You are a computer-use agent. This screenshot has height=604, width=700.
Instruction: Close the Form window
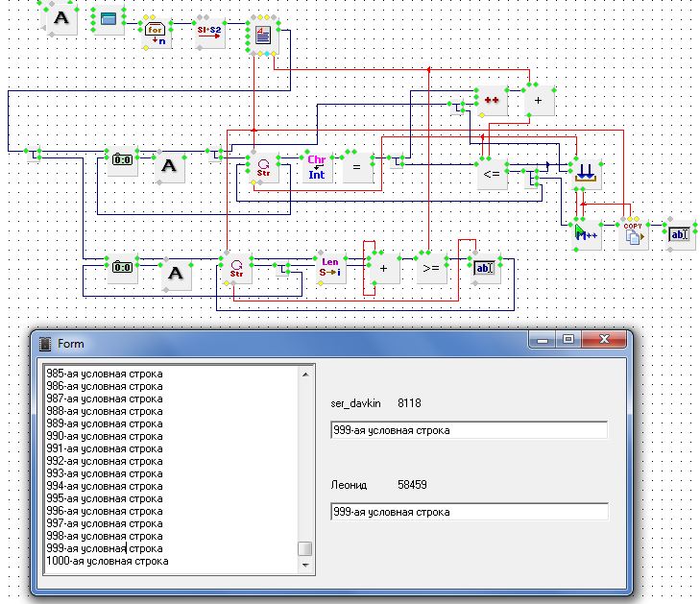607,341
